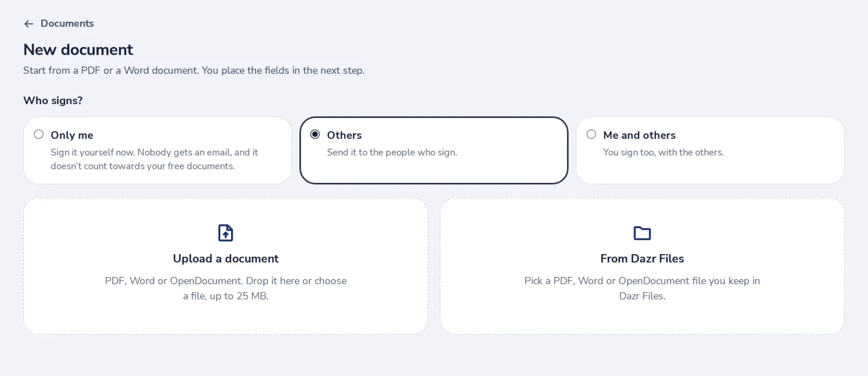Click the Others option title text
Screen dimensions: 868x376
[344, 135]
